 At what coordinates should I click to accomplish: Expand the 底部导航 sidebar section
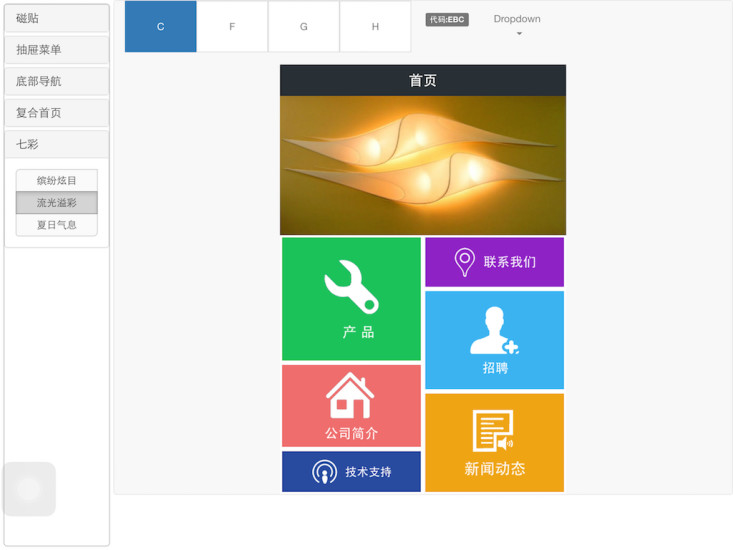click(57, 81)
